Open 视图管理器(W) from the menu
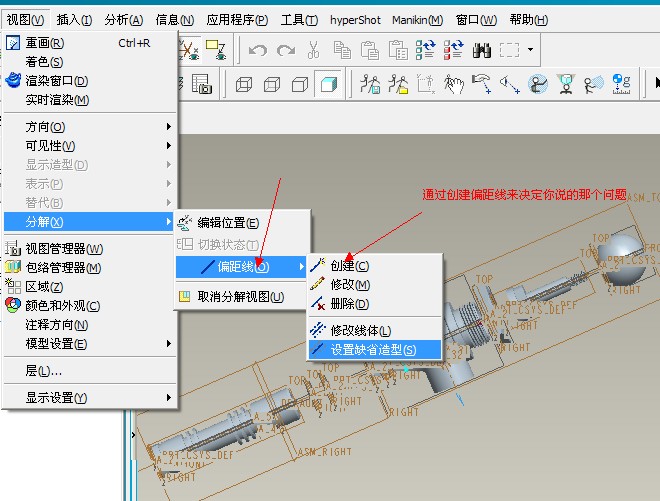The height and width of the screenshot is (501, 660). (90, 249)
